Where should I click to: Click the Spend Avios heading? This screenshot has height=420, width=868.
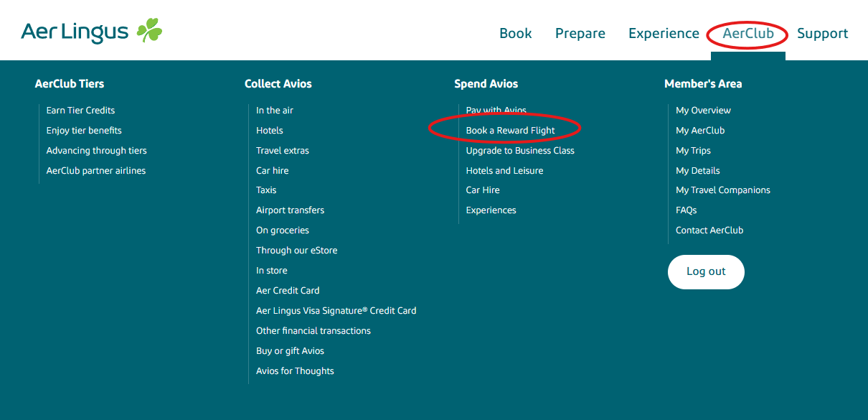(486, 84)
